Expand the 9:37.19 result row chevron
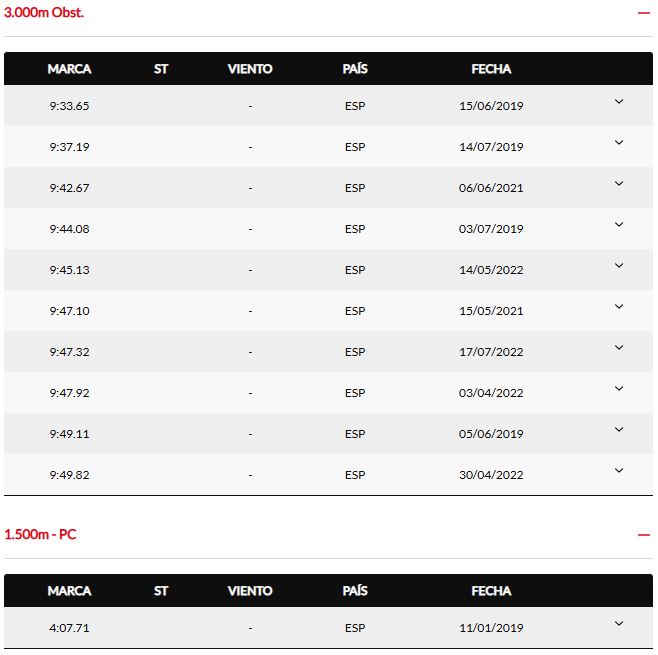The width and height of the screenshot is (658, 655). pos(619,143)
